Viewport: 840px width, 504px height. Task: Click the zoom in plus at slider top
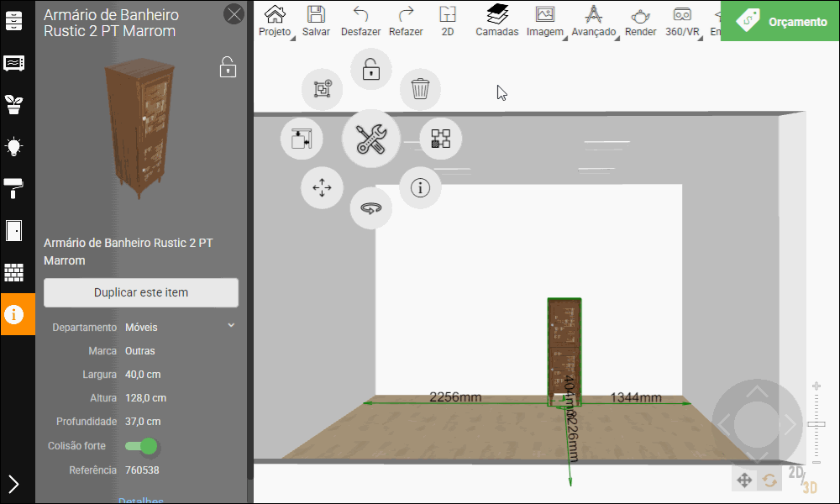tap(816, 386)
